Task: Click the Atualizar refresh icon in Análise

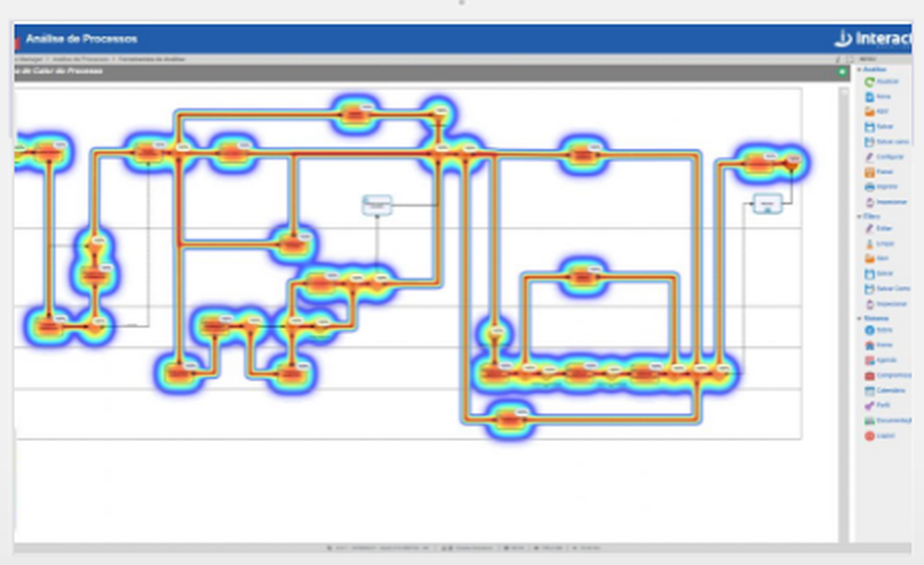Action: 869,81
